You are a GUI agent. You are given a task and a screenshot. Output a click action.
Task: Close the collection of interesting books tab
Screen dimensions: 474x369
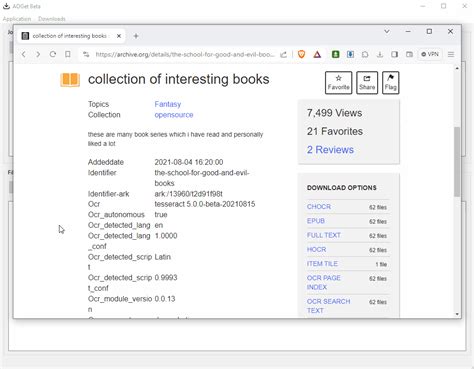(119, 36)
